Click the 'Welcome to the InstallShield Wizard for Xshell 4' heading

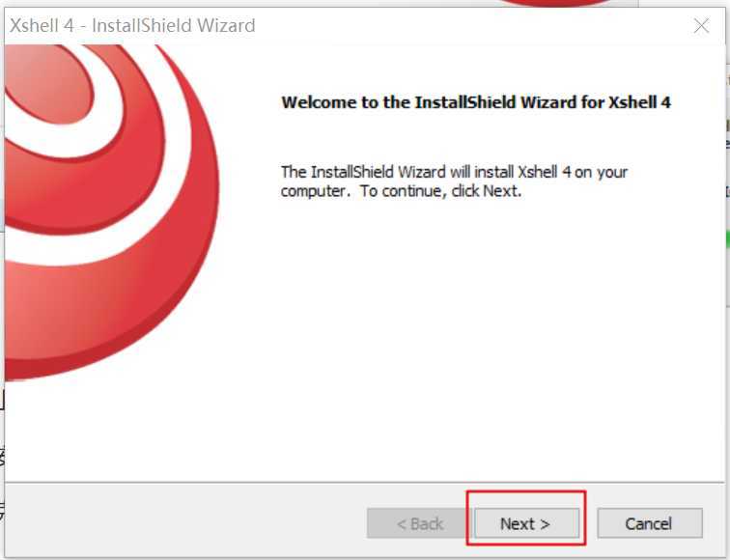click(x=476, y=102)
